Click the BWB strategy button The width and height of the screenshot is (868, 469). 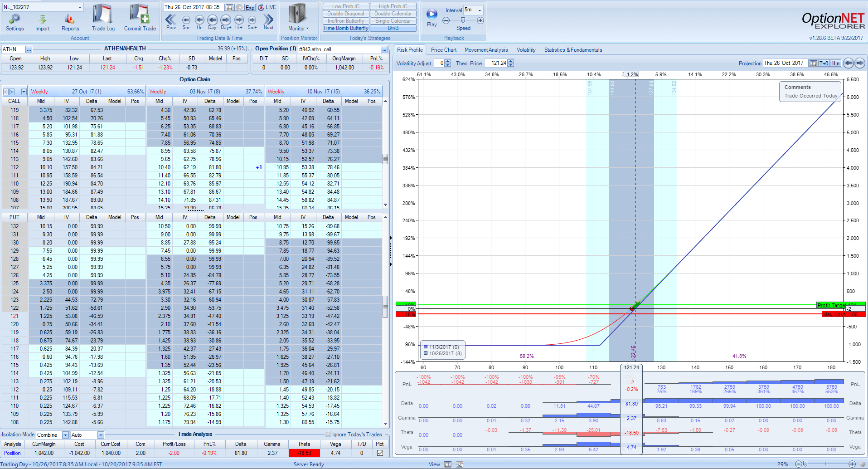393,28
